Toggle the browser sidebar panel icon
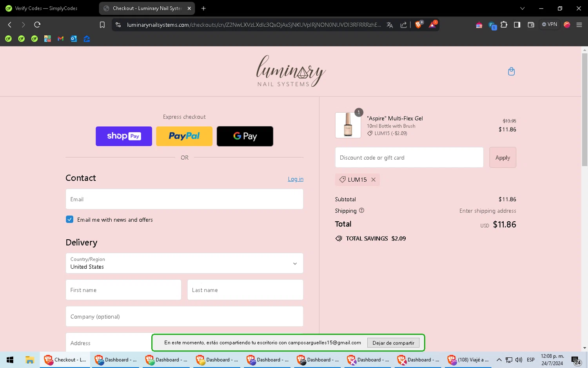Viewport: 588px width, 368px height. 517,25
